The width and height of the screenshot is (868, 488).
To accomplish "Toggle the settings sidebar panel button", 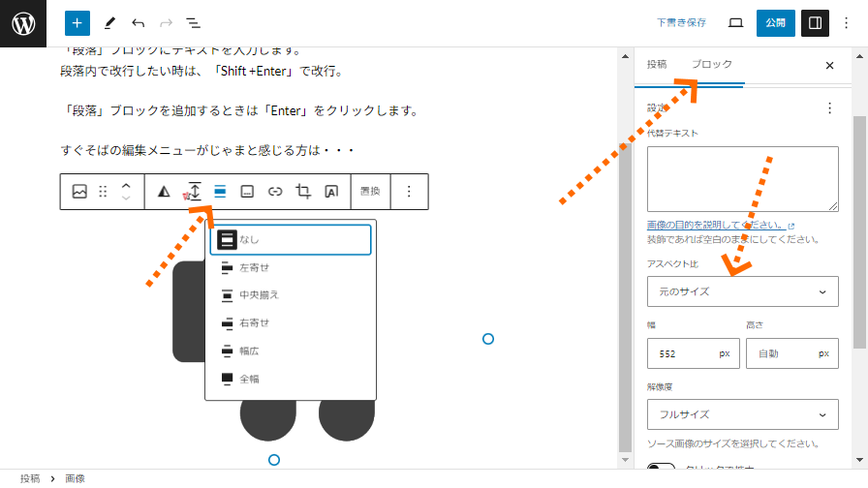I will pyautogui.click(x=815, y=22).
